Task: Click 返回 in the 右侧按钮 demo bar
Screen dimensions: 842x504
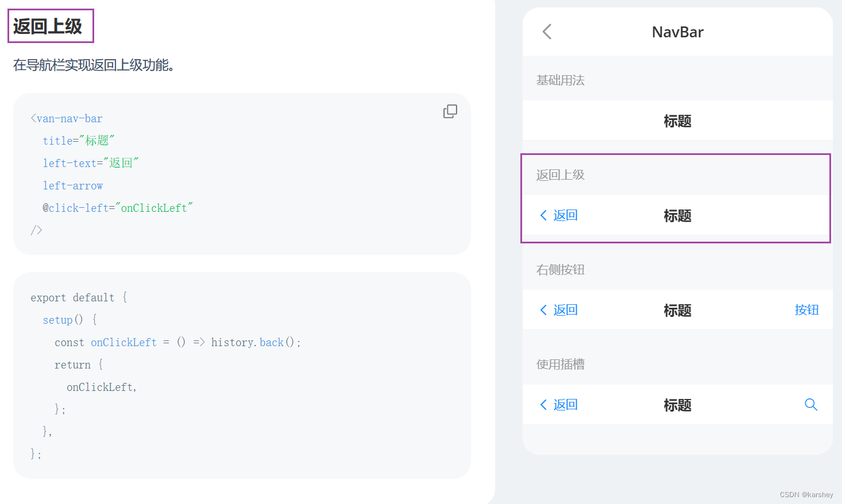Action: point(559,310)
